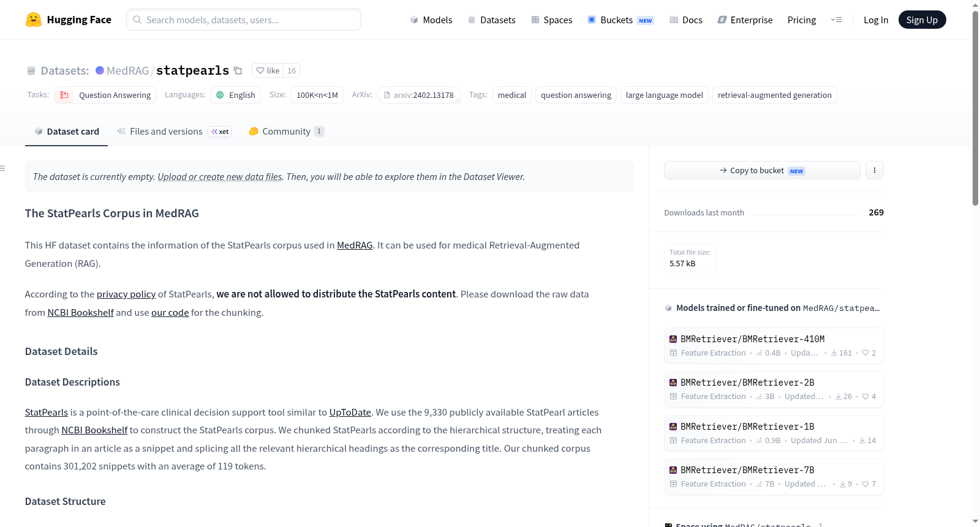
Task: Click retrieval-augmented generation tag
Action: 775,95
